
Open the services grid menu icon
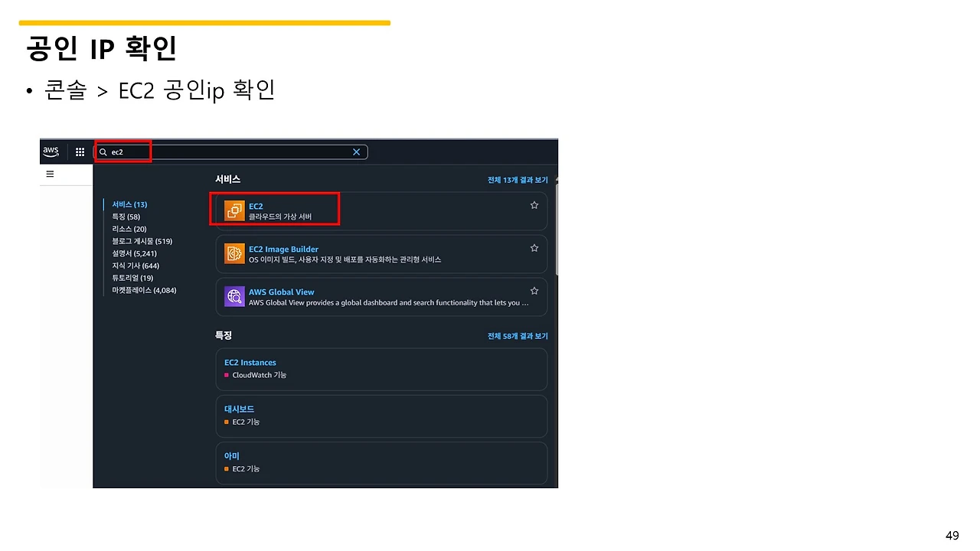(x=80, y=152)
